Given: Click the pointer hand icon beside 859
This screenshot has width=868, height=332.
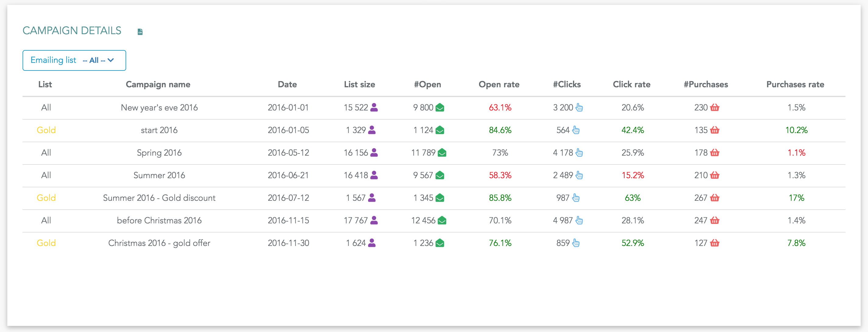Looking at the screenshot, I should pyautogui.click(x=576, y=243).
